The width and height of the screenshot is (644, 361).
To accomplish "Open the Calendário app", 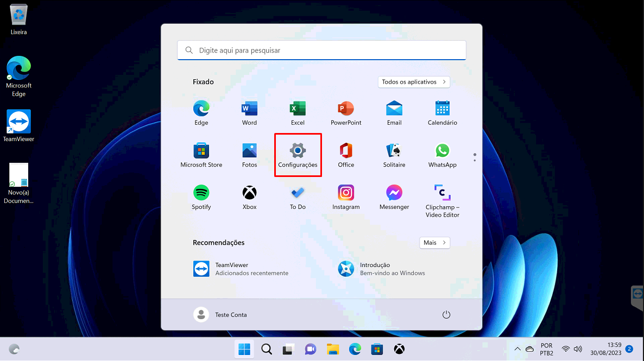I will coord(443,113).
